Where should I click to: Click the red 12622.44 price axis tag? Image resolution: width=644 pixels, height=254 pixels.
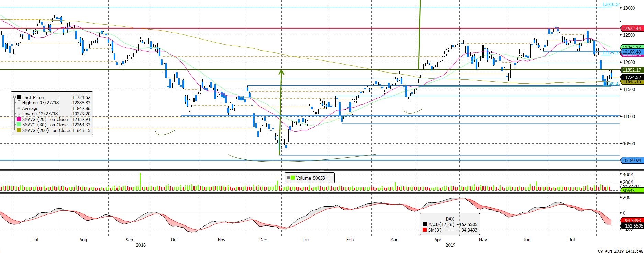click(x=631, y=29)
